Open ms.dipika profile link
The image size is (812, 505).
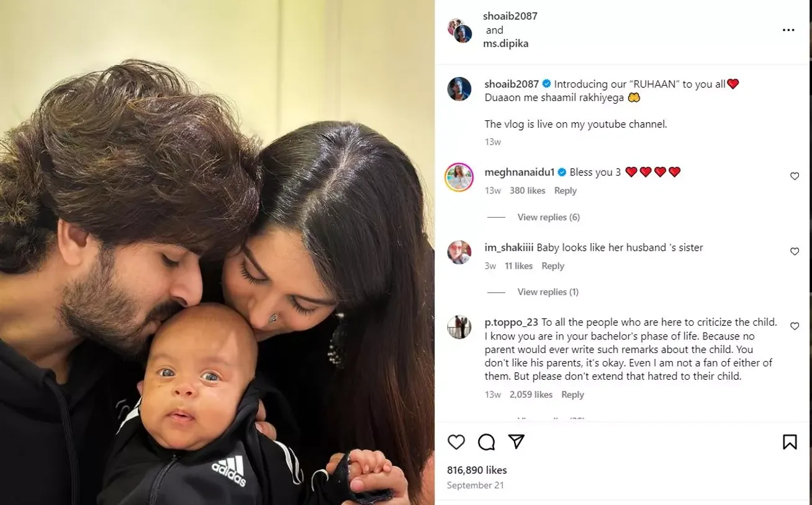(x=506, y=43)
